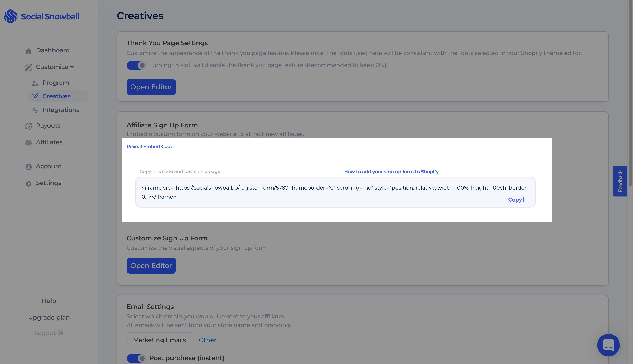Click the Logout arrow icon
Image resolution: width=633 pixels, height=364 pixels.
pyautogui.click(x=60, y=333)
